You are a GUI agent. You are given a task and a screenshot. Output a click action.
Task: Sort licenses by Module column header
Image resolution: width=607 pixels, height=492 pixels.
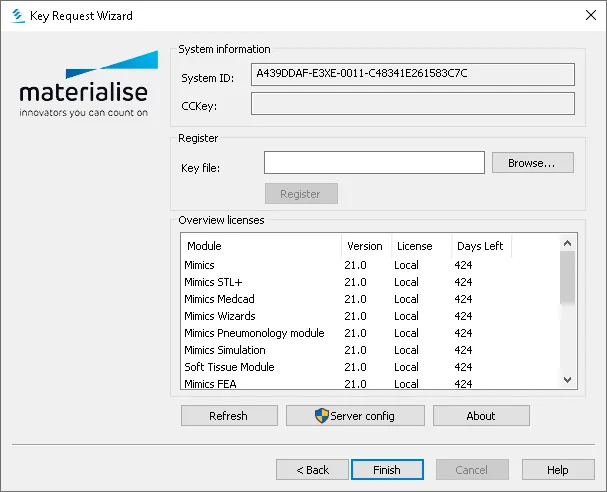[261, 246]
